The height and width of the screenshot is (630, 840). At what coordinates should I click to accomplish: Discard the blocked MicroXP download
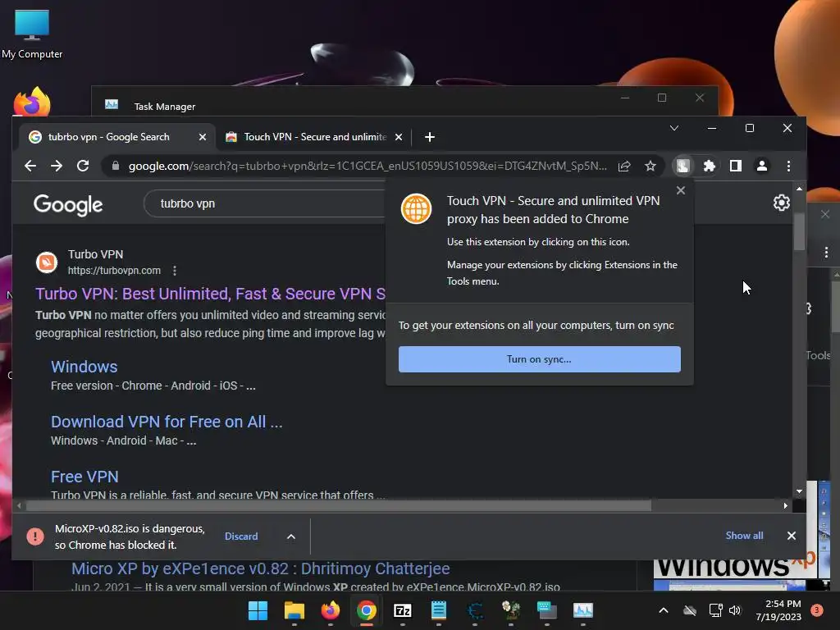(x=241, y=536)
